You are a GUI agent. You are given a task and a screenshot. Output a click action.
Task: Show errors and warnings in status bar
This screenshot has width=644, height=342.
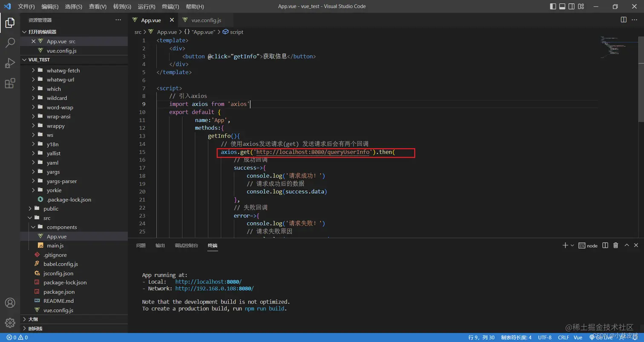17,337
